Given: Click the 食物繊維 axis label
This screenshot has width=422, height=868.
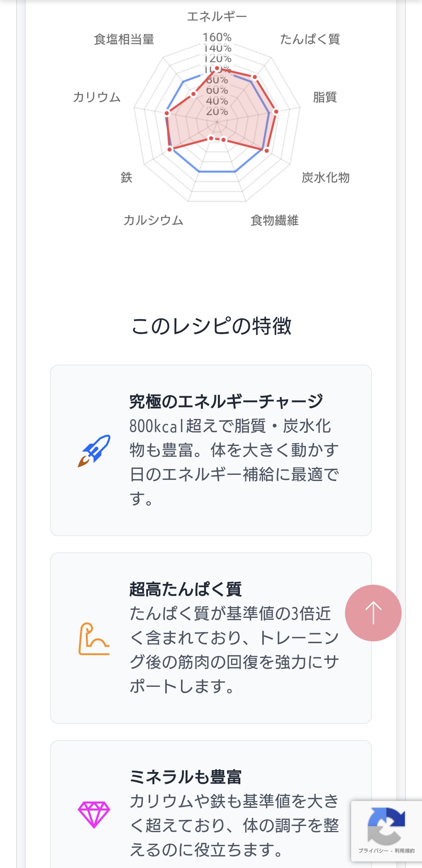Looking at the screenshot, I should tap(274, 220).
